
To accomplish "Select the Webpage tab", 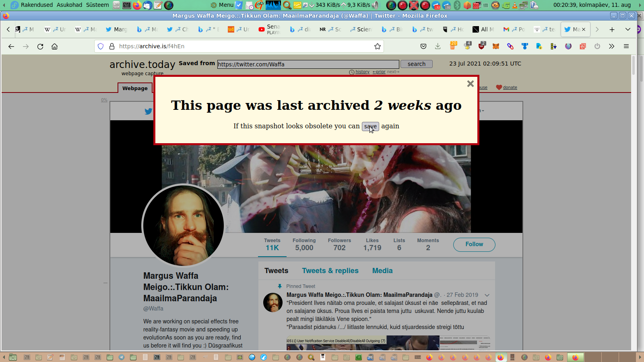I will point(135,88).
